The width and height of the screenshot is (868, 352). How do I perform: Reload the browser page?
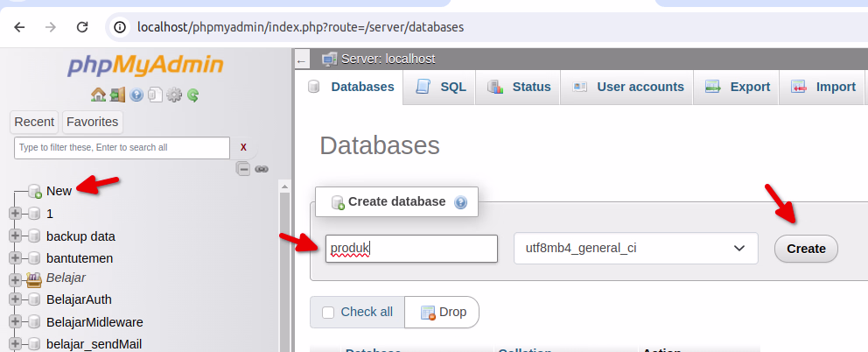coord(82,26)
